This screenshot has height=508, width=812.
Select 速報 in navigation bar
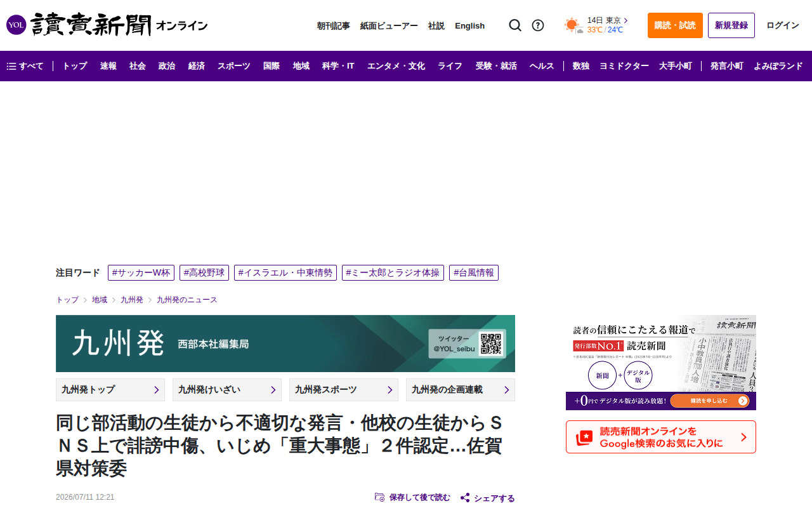tap(108, 66)
